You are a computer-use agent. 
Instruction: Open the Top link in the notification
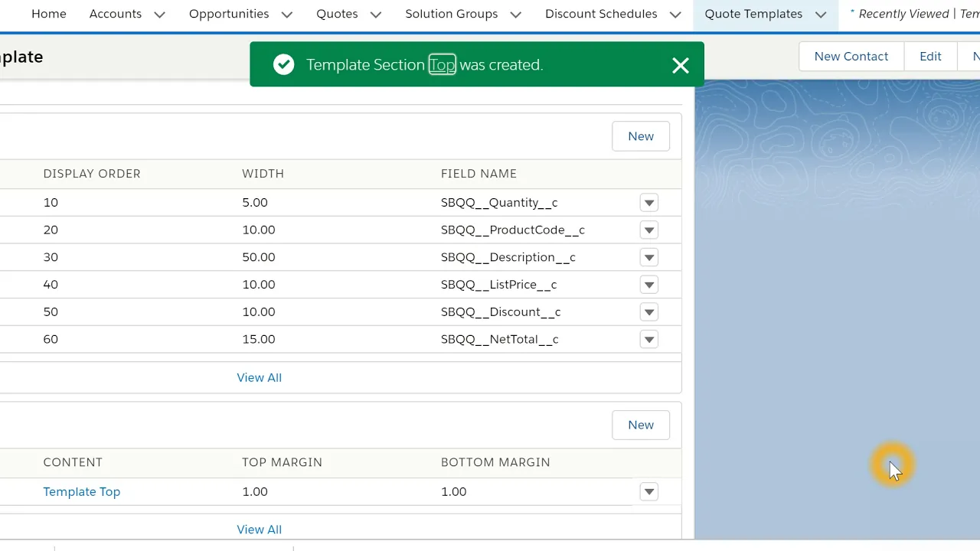pos(442,65)
